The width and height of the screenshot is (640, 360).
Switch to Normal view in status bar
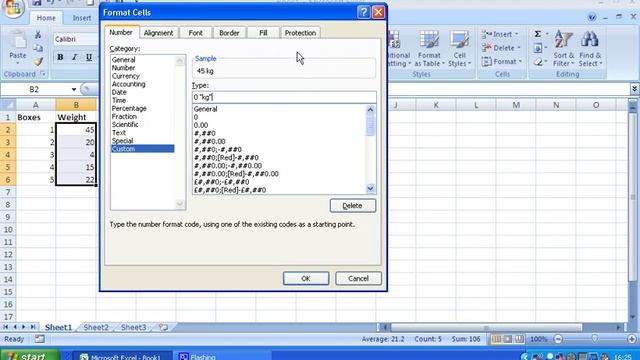[496, 339]
